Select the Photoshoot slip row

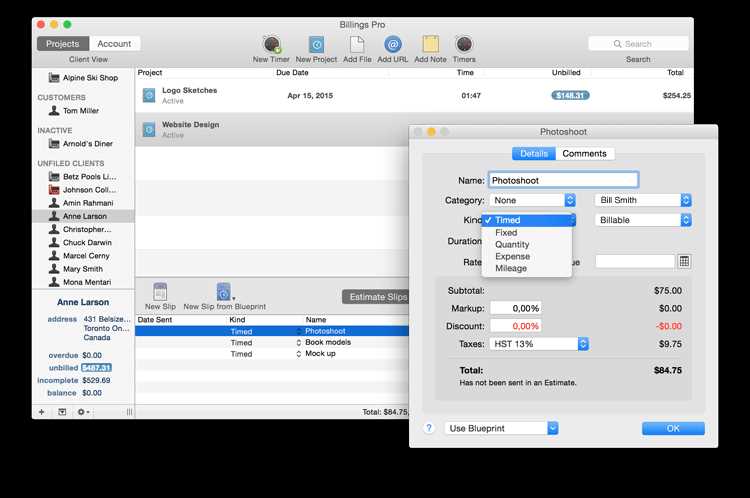click(x=272, y=331)
